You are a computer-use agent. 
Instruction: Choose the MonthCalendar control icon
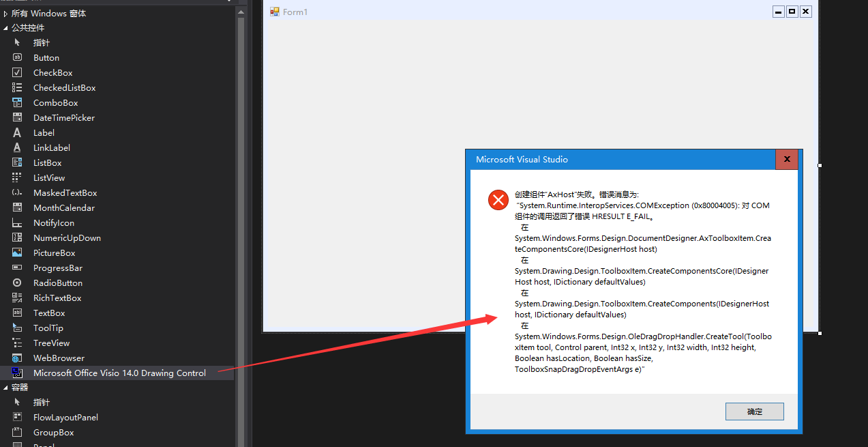click(x=18, y=208)
